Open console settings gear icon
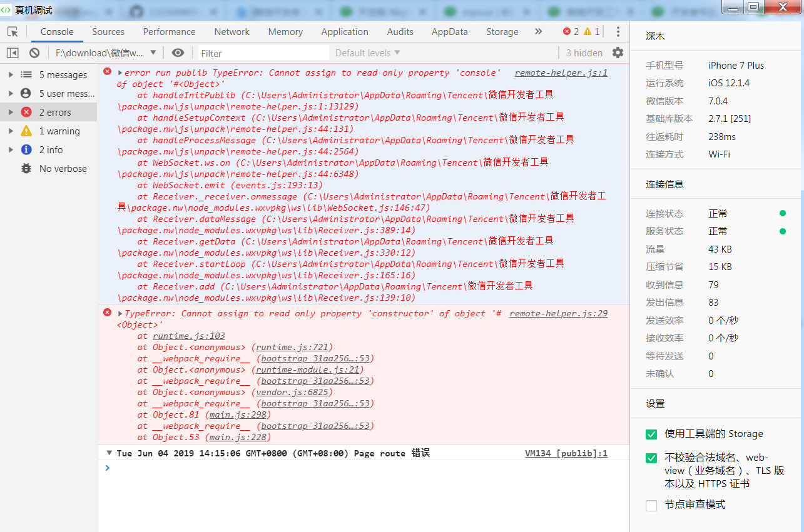 point(618,53)
